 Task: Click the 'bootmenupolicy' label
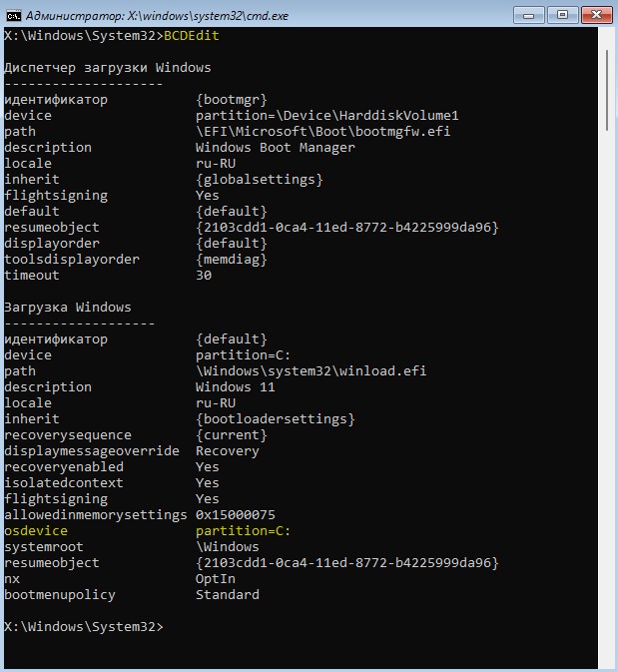point(60,595)
